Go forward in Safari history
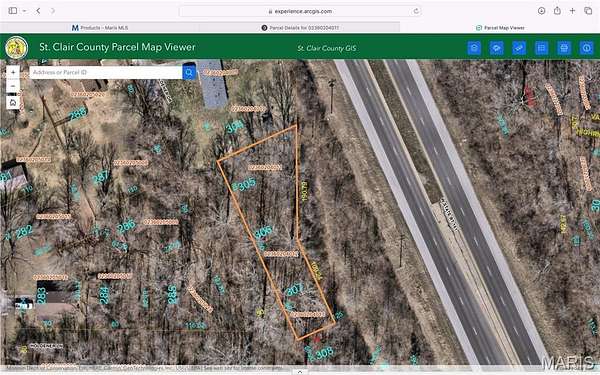The height and width of the screenshot is (375, 600). click(x=52, y=11)
